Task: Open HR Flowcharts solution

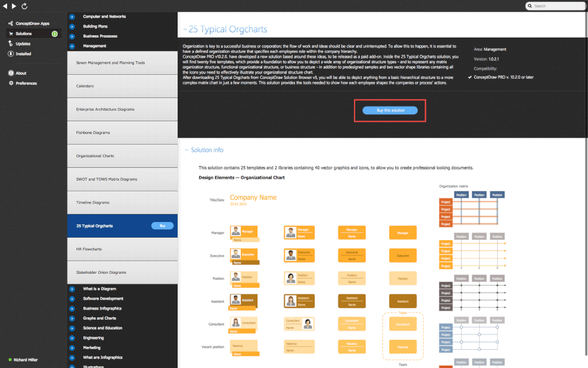Action: [x=122, y=249]
